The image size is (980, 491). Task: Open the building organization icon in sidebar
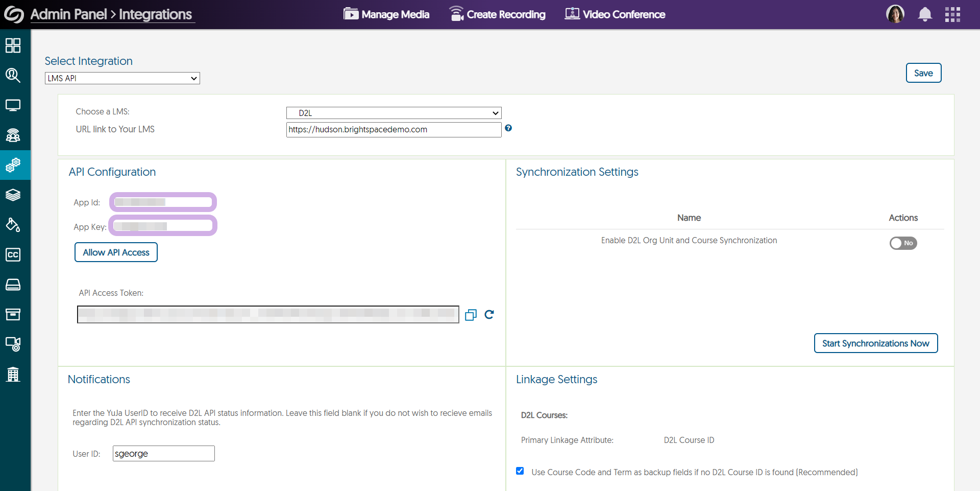(x=13, y=375)
